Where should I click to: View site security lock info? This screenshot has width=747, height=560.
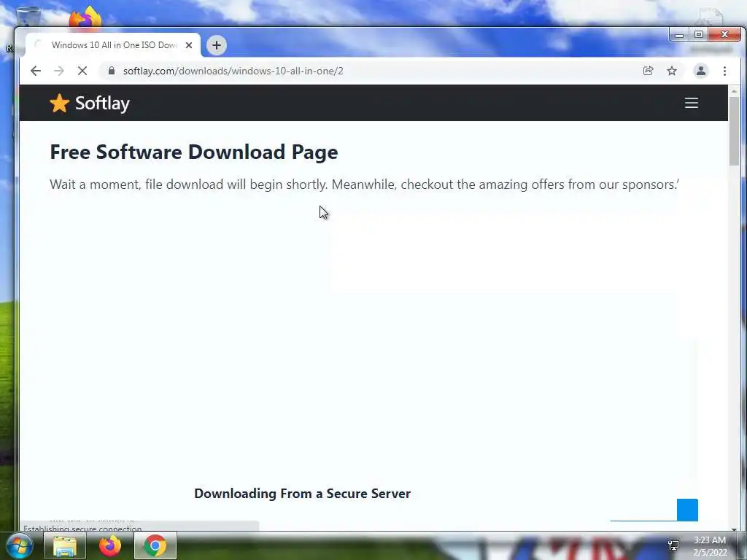112,71
